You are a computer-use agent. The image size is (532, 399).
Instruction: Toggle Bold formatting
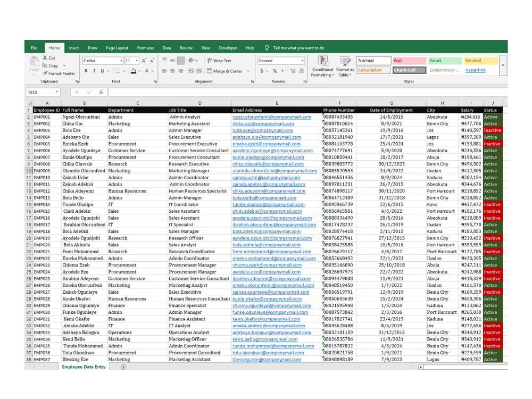point(86,71)
